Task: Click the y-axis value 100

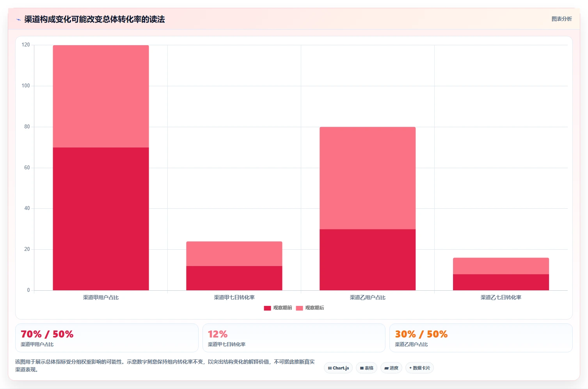Action: coord(26,86)
